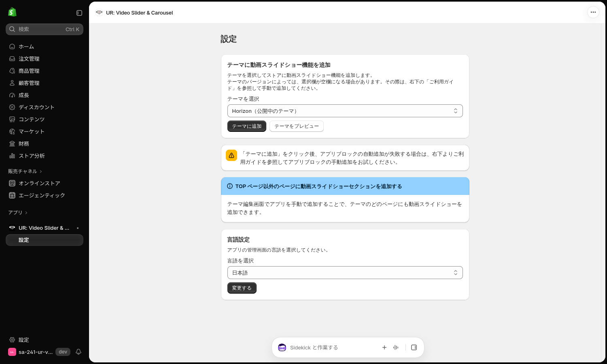Click the テーマに追加 button
Screen dimensions: 607x364
(247, 126)
